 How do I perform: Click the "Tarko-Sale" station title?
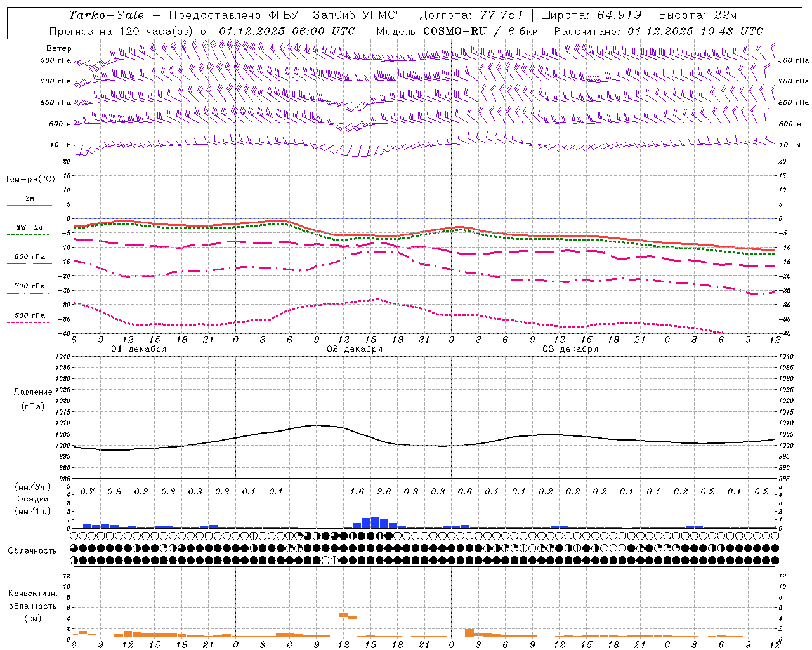pos(107,15)
